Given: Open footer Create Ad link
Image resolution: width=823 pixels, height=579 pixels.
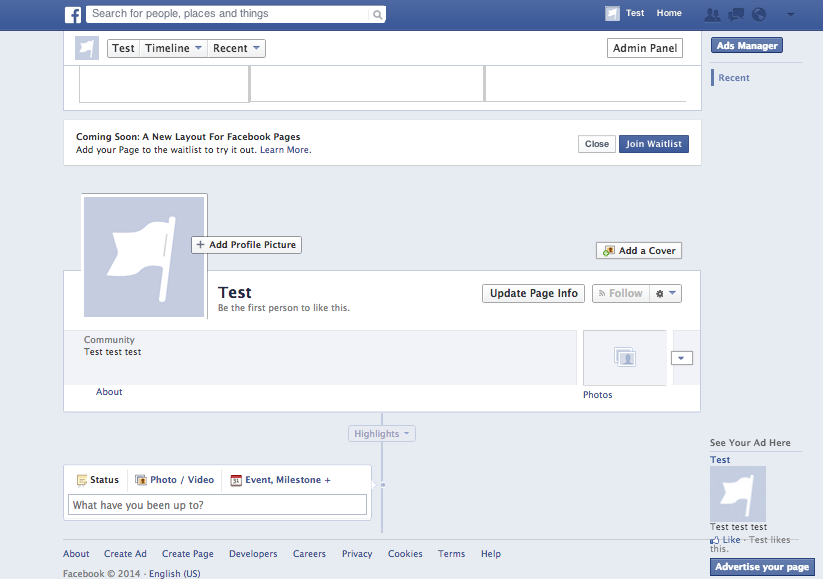Looking at the screenshot, I should click(x=125, y=554).
